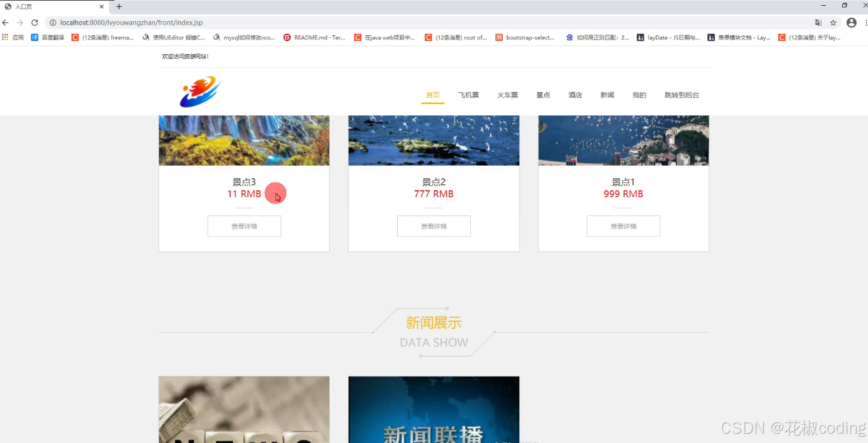Click the travel site logo
Screen dimensions: 868x443
click(x=199, y=91)
